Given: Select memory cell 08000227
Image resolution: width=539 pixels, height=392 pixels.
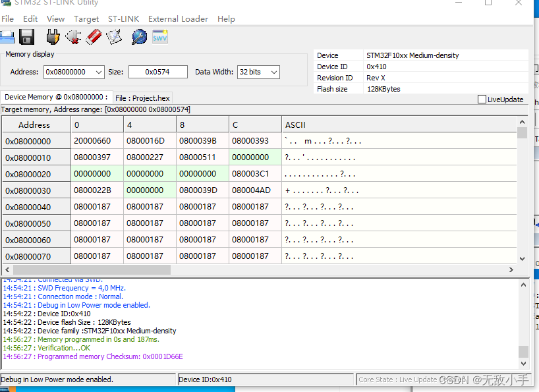Looking at the screenshot, I should point(150,157).
